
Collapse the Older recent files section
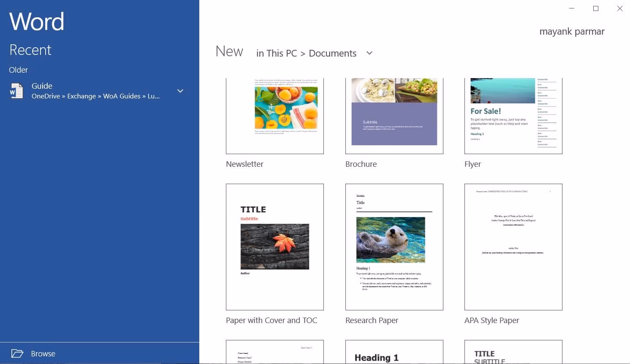click(18, 70)
